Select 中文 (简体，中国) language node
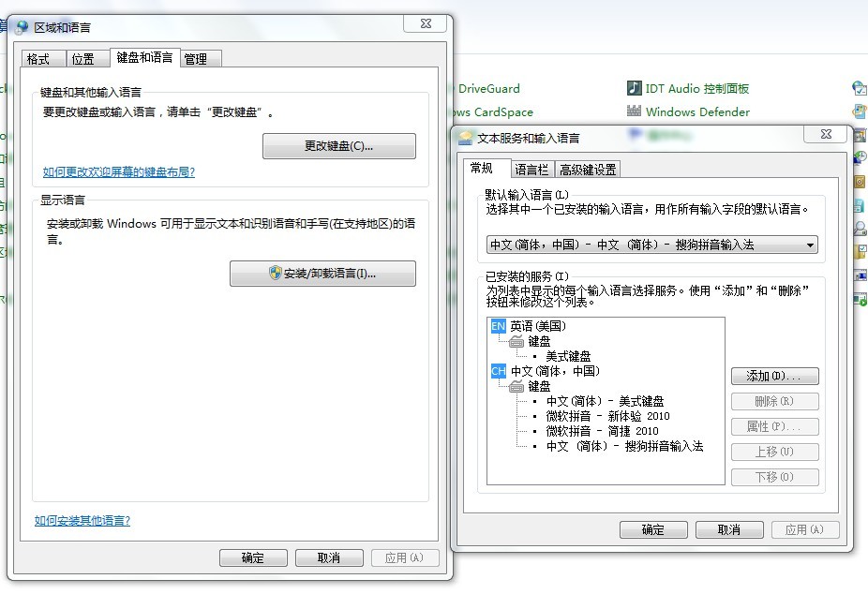868x594 pixels. (555, 371)
